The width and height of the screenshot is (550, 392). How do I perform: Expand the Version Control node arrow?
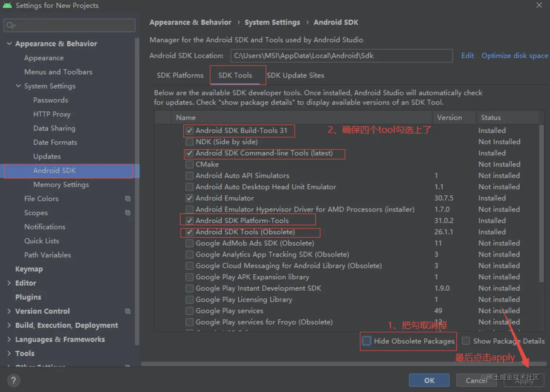pos(9,311)
